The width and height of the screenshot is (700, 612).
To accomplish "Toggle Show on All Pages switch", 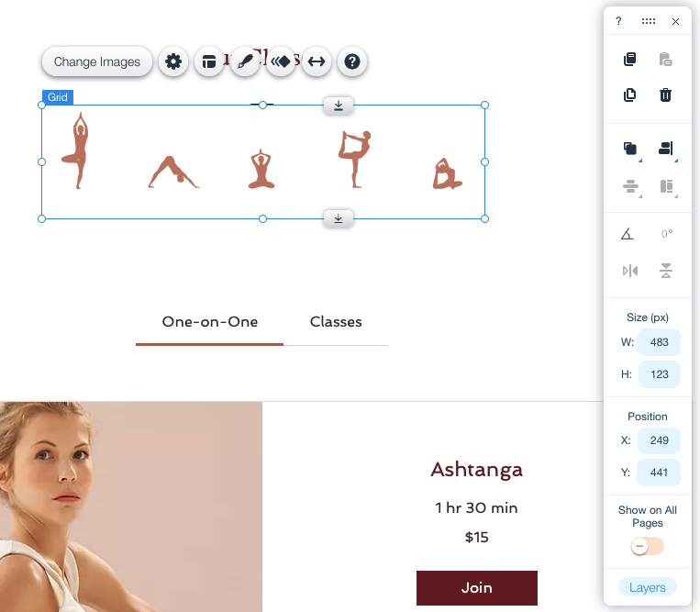I will [x=648, y=546].
